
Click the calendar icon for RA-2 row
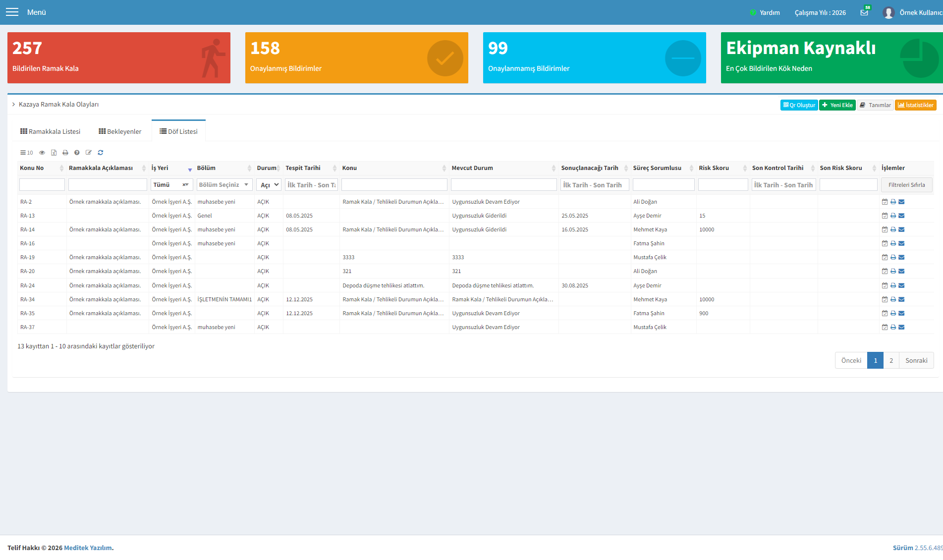(x=885, y=202)
